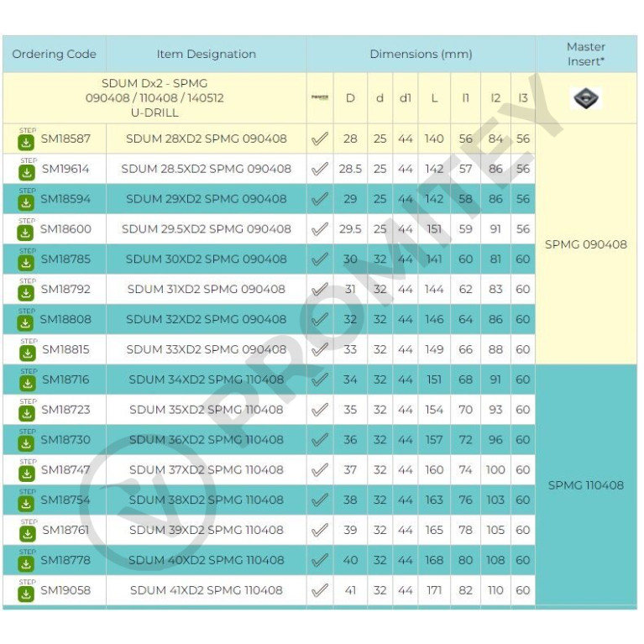Image resolution: width=644 pixels, height=644 pixels.
Task: Download STEP file for SM18723
Action: click(27, 413)
